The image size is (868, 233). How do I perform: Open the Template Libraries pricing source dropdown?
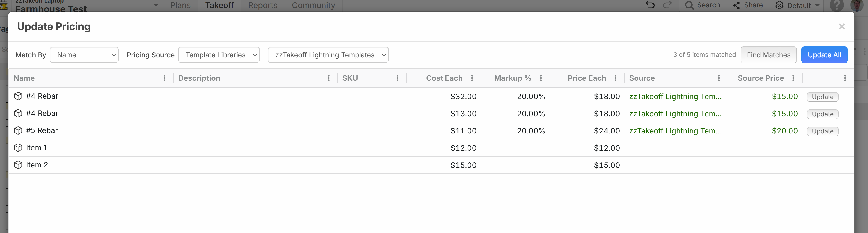pyautogui.click(x=219, y=55)
